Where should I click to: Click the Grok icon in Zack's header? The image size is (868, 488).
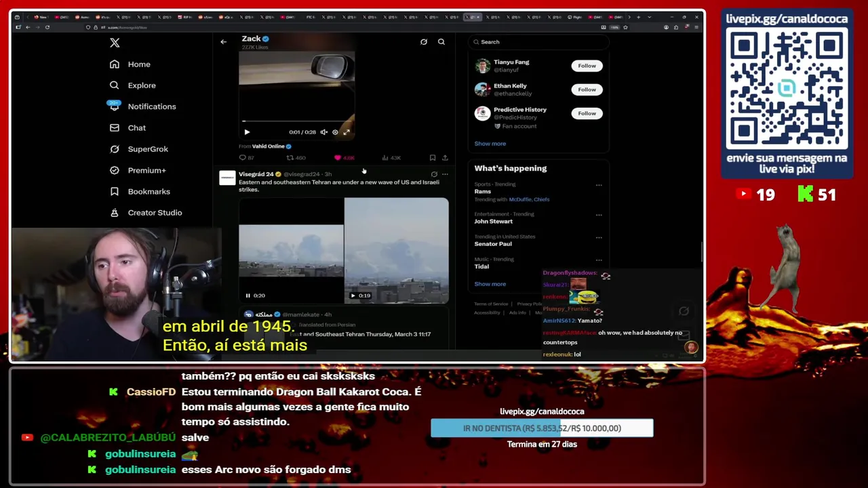pyautogui.click(x=424, y=42)
